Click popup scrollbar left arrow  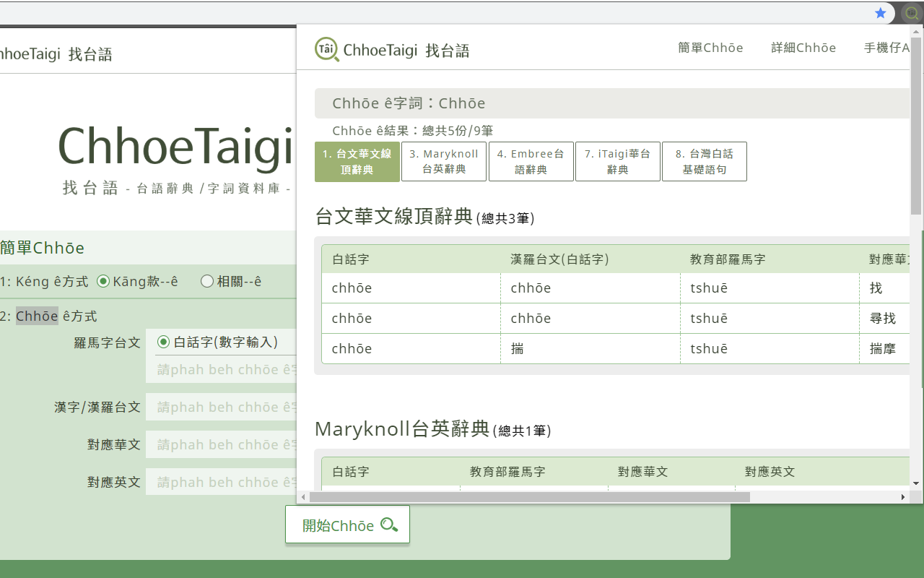(x=303, y=497)
